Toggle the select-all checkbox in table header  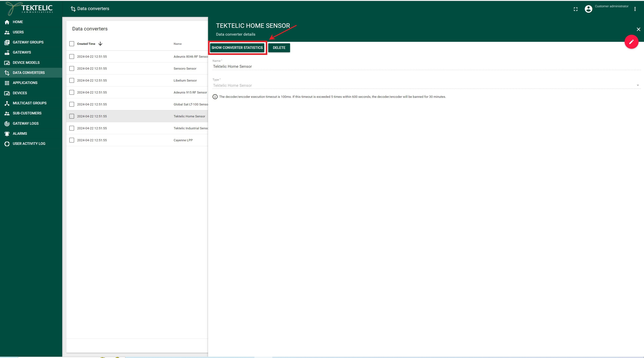pyautogui.click(x=72, y=44)
